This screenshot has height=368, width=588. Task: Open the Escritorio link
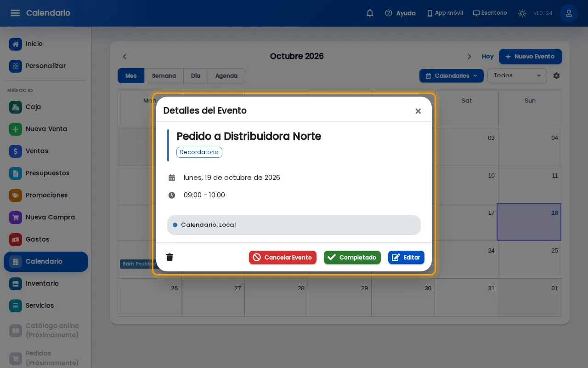click(x=490, y=13)
